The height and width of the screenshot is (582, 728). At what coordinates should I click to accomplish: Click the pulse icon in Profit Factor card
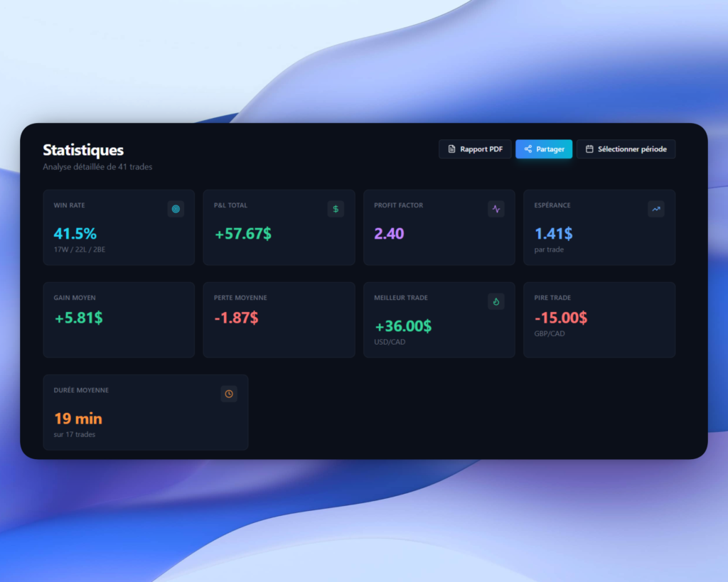496,209
